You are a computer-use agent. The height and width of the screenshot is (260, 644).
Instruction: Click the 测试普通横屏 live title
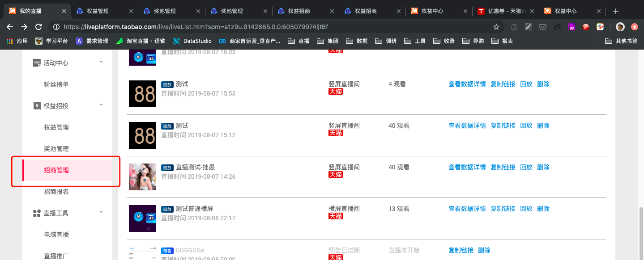tap(195, 209)
